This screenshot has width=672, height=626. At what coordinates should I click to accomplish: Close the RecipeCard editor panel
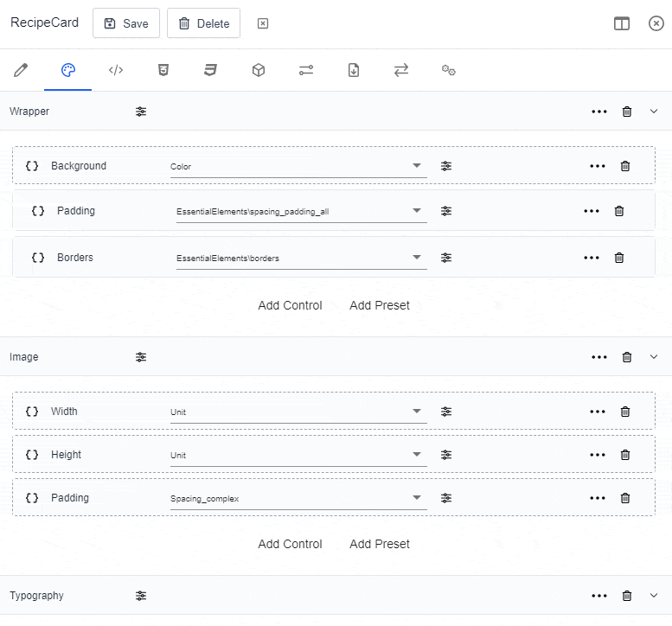pyautogui.click(x=656, y=23)
